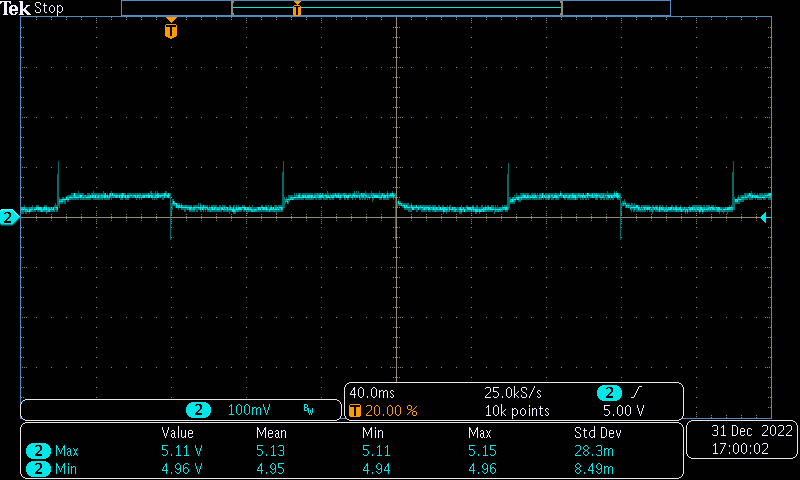Image resolution: width=800 pixels, height=480 pixels.
Task: Click the bandwidth limit Bw icon
Action: tap(308, 410)
